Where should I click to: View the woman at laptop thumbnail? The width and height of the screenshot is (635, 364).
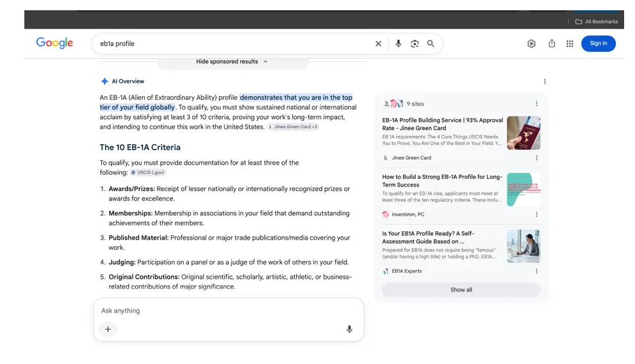pos(524,246)
